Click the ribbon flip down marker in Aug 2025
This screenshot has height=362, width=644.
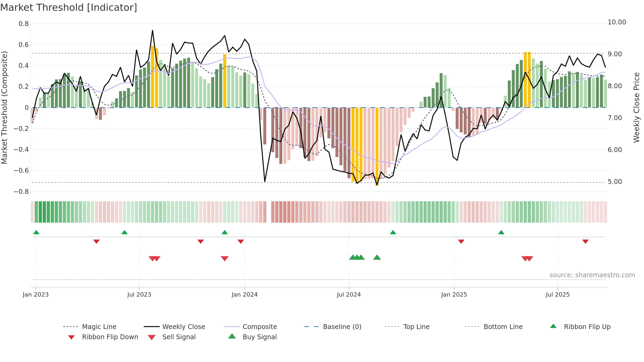point(586,242)
